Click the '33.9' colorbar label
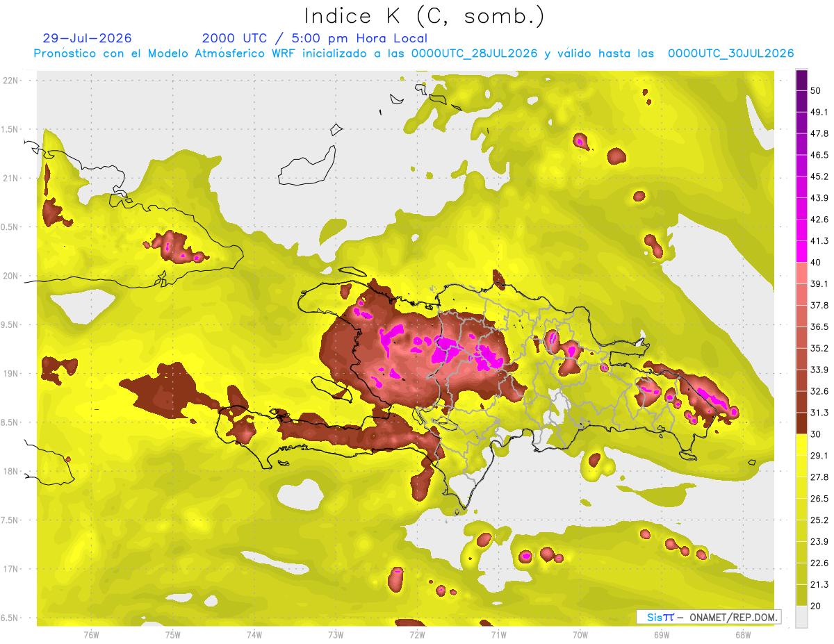The width and height of the screenshot is (834, 644). point(819,370)
